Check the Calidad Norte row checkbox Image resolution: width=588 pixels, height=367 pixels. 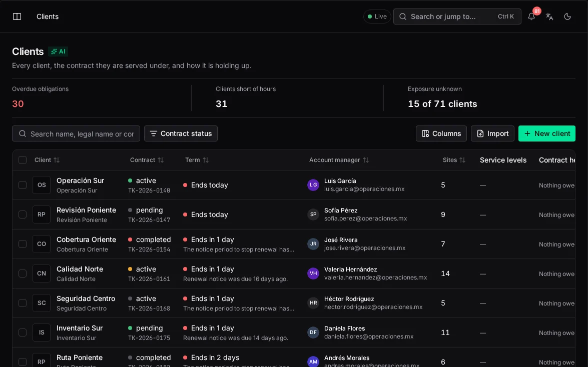(x=23, y=273)
